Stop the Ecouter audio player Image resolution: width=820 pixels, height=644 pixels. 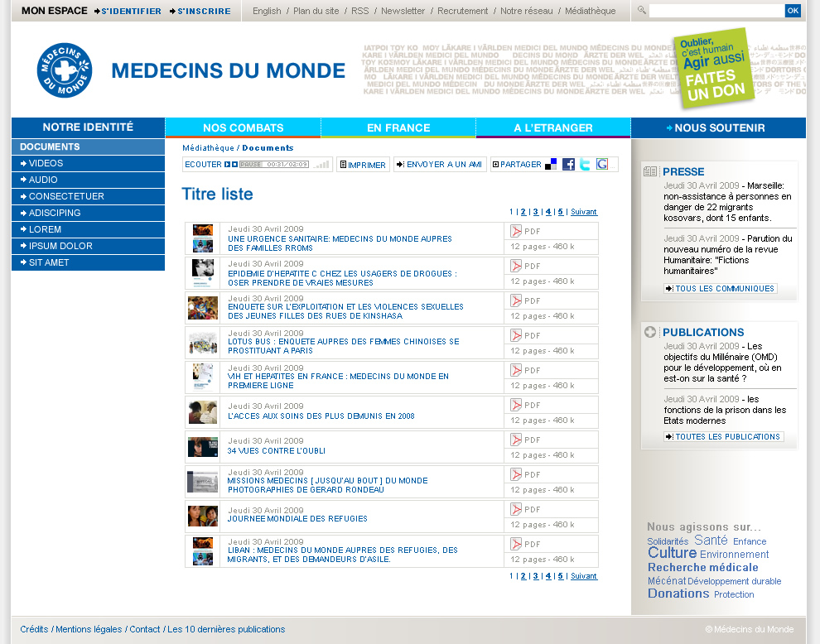coord(234,164)
